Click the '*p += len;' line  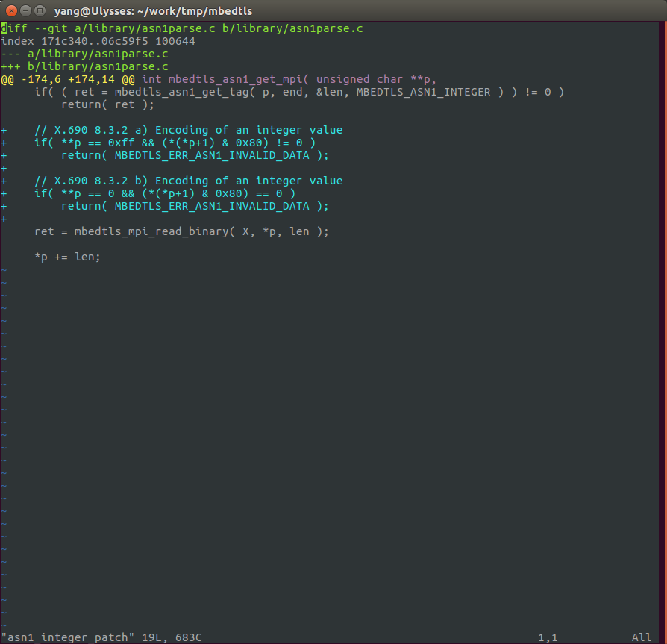[x=68, y=257]
